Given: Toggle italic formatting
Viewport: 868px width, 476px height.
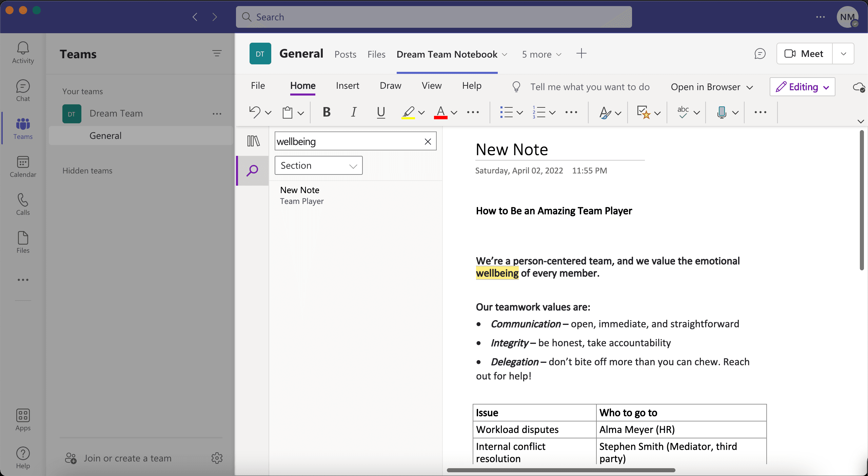Looking at the screenshot, I should pyautogui.click(x=354, y=112).
